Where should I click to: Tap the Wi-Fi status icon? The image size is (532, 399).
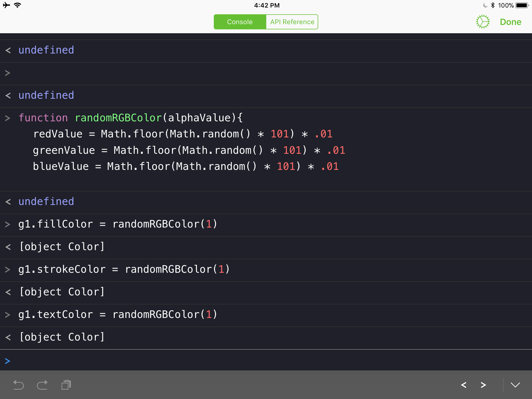(x=17, y=5)
